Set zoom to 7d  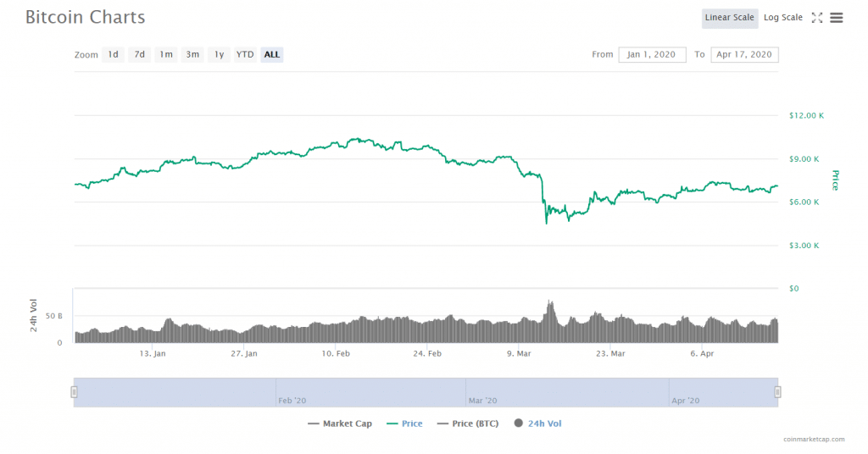pos(139,55)
